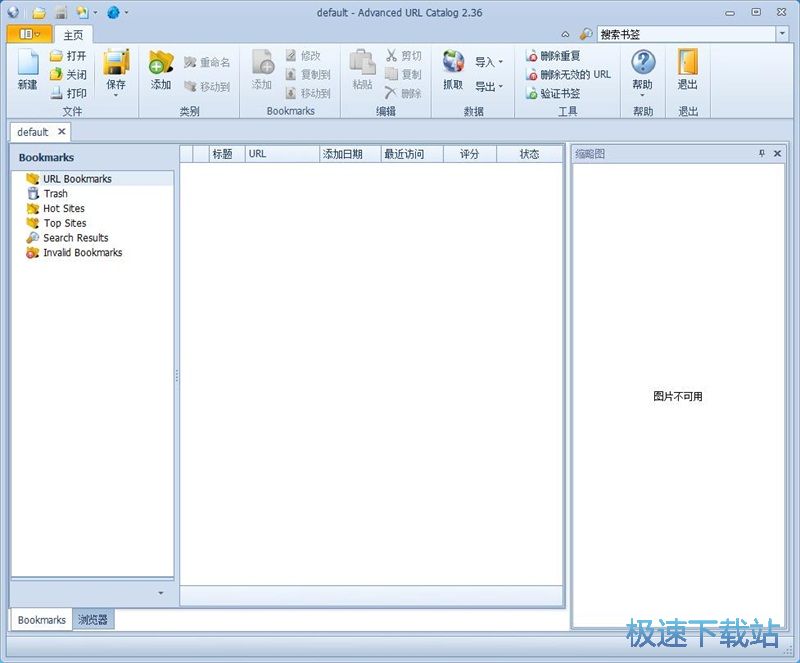Pin the 缩略图 thumbnail panel
Screen dimensions: 800x663
click(762, 153)
